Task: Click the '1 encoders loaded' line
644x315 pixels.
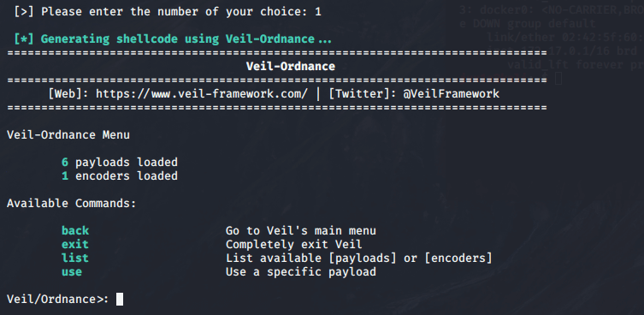Action: click(120, 176)
